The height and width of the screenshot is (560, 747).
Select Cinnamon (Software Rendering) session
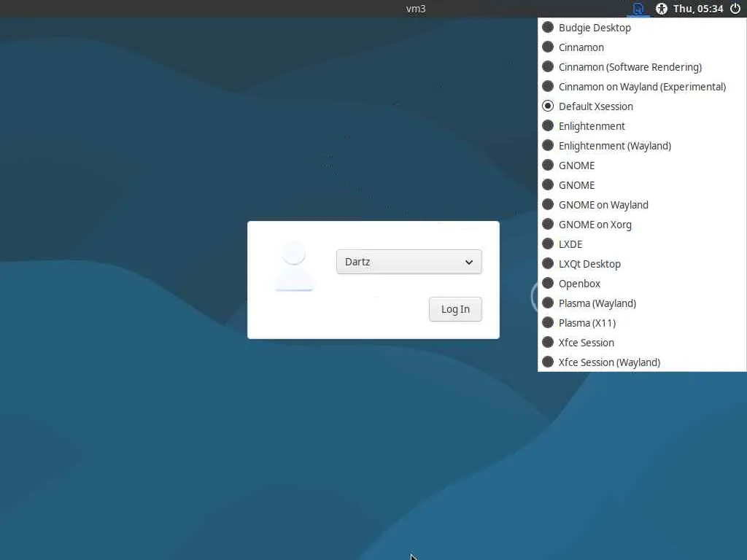coord(642,67)
